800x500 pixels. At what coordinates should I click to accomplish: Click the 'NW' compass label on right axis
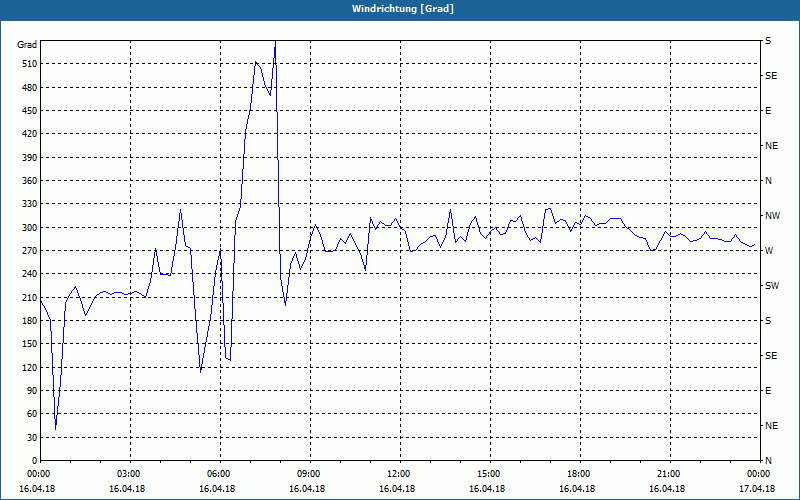point(772,216)
